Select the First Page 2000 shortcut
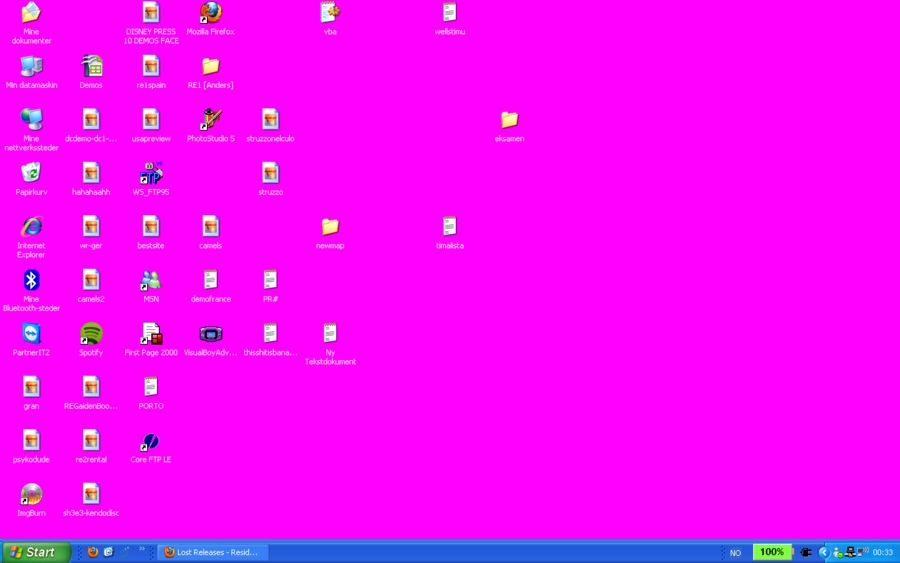This screenshot has width=900, height=563. pos(150,334)
